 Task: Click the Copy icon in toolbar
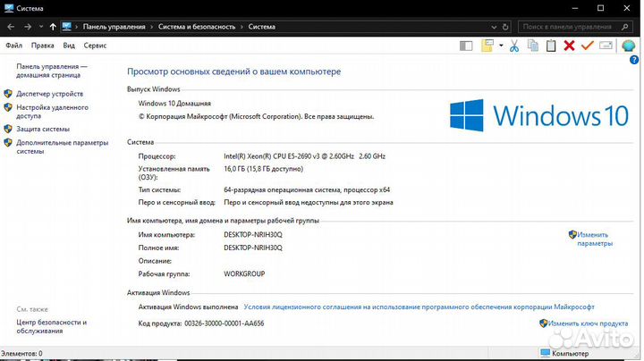[533, 46]
